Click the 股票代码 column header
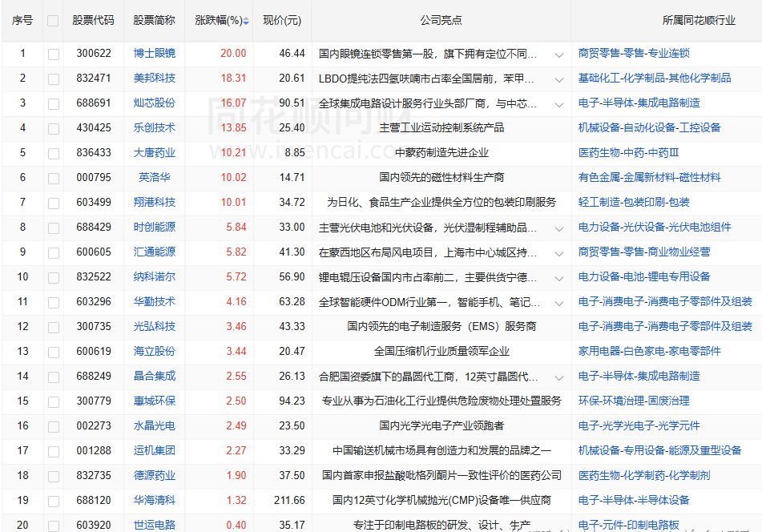The width and height of the screenshot is (762, 532). pyautogui.click(x=93, y=20)
